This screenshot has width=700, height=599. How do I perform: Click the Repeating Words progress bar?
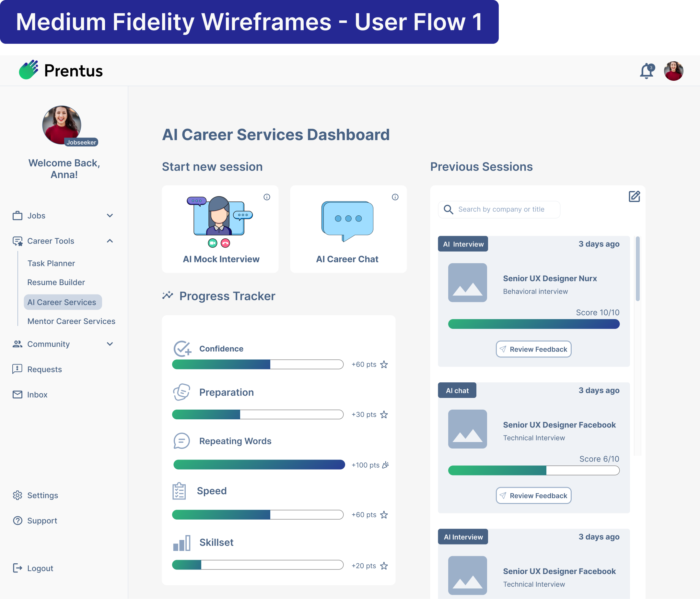pos(259,464)
